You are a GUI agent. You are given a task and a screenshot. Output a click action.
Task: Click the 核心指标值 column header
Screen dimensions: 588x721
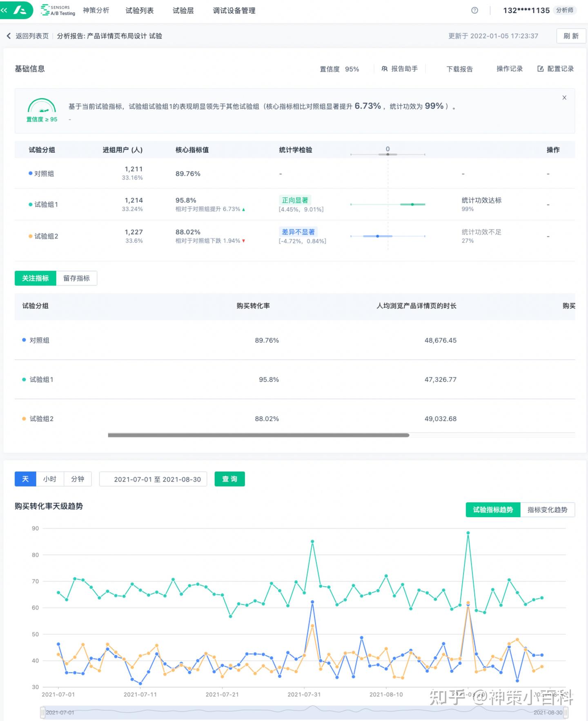click(x=192, y=150)
